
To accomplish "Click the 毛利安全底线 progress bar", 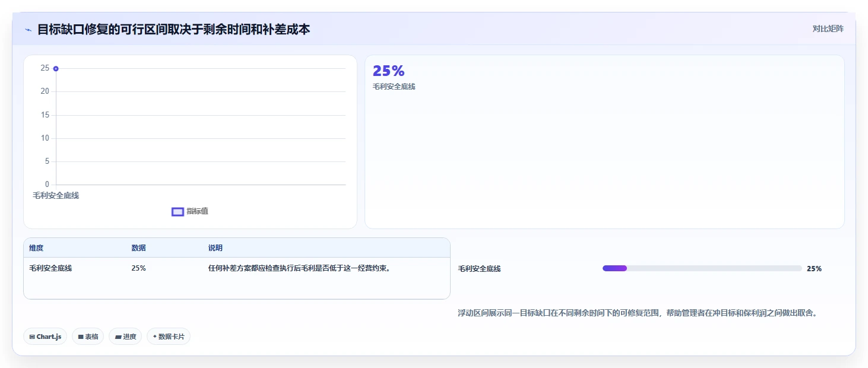I will coord(702,268).
